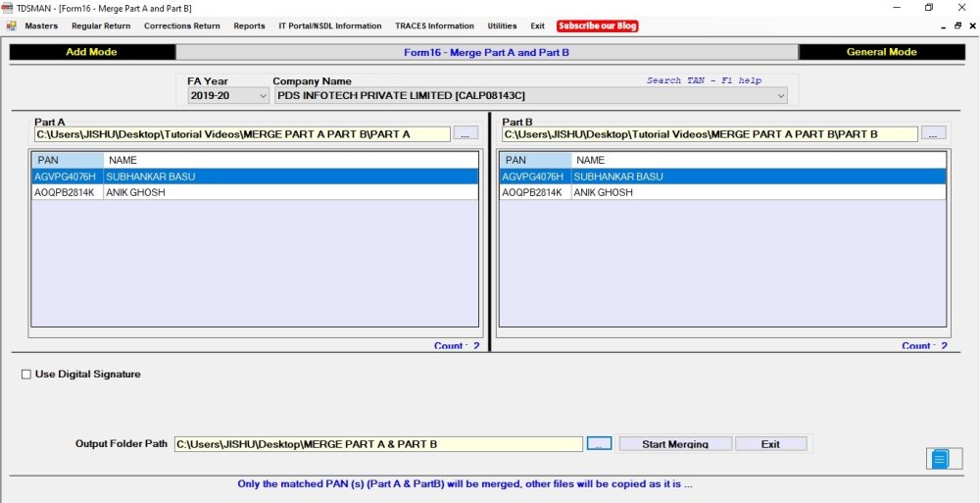Select ANIK GHOSH row in Part A list

coord(255,192)
